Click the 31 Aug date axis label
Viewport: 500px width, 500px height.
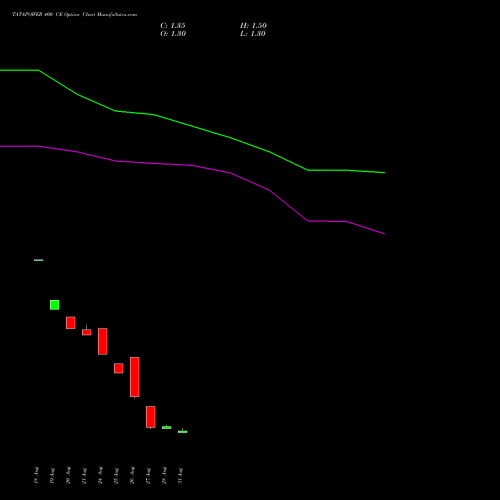[x=180, y=475]
